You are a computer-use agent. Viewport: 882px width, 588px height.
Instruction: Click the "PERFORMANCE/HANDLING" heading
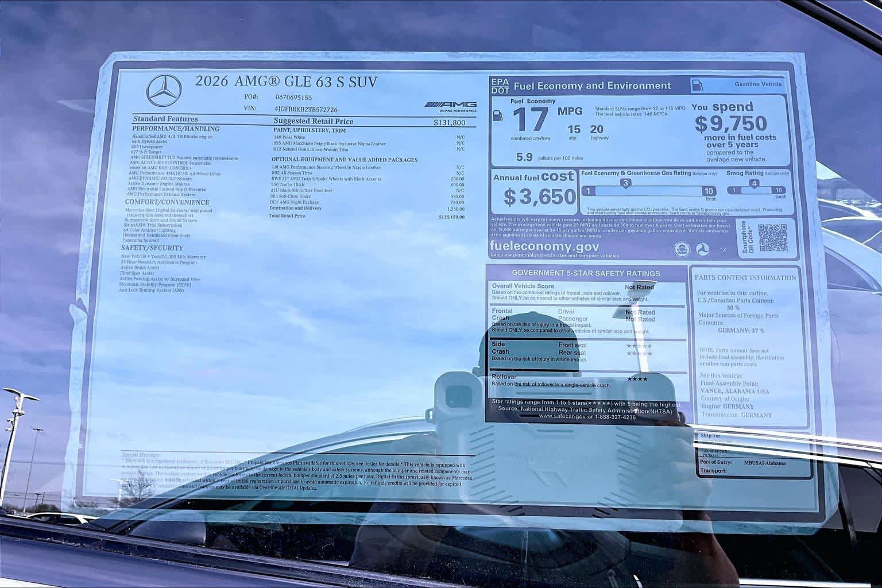176,129
